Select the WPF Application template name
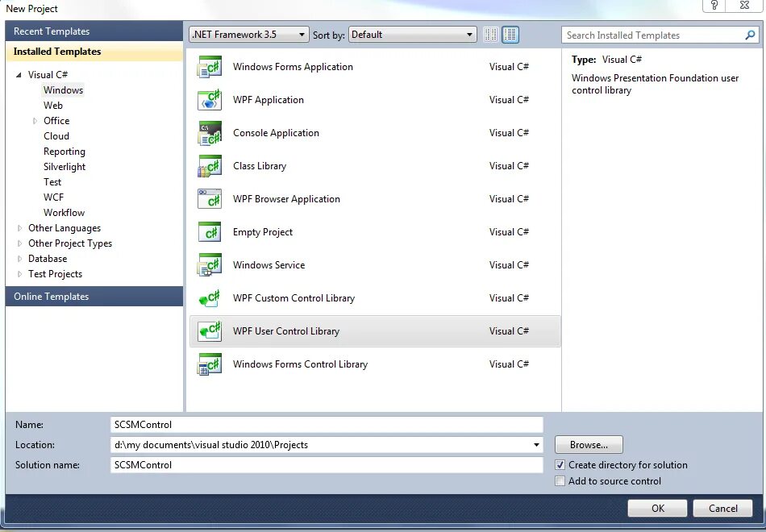Screen dimensions: 766x532 269,100
